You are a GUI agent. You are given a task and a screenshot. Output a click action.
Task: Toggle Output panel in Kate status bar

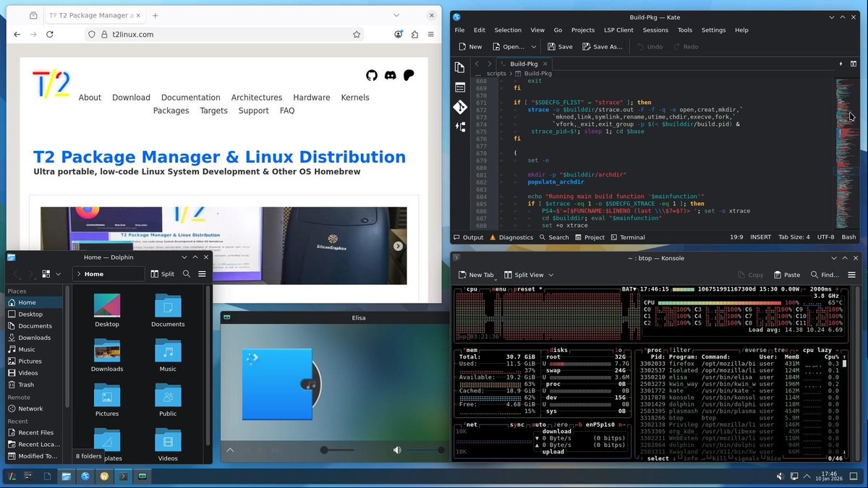point(469,237)
